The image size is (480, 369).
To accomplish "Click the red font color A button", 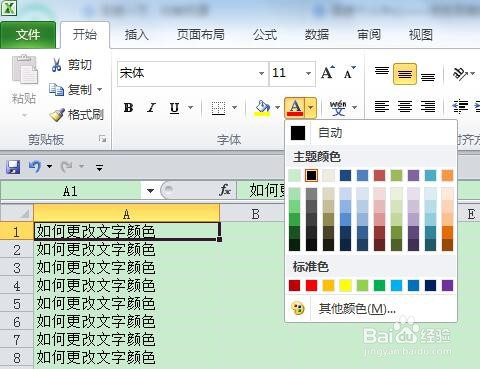I will 295,108.
